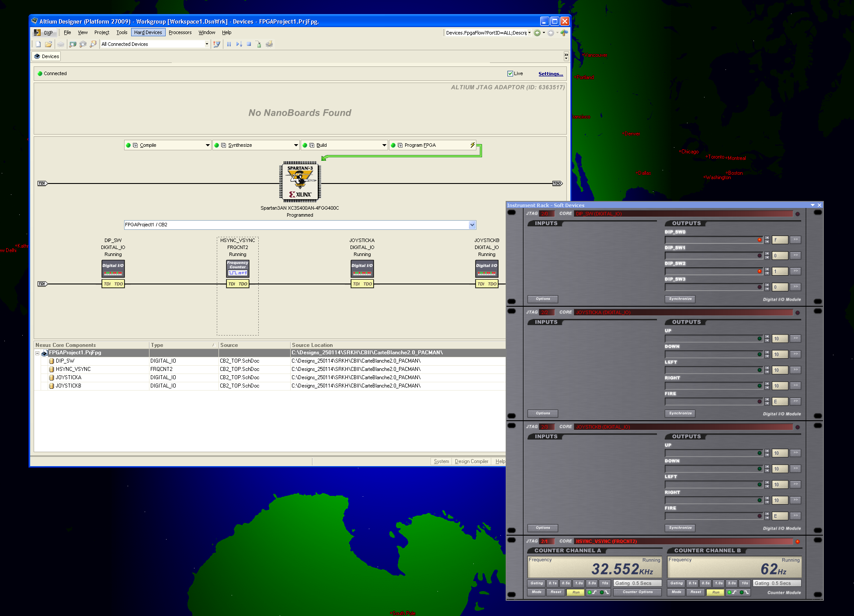Open the Project menu
854x616 pixels.
click(102, 32)
